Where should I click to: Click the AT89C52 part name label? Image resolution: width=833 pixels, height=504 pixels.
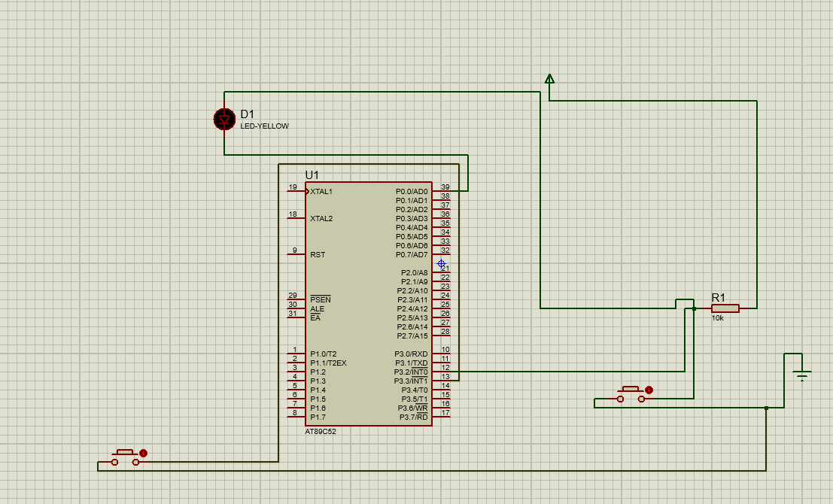tap(321, 431)
